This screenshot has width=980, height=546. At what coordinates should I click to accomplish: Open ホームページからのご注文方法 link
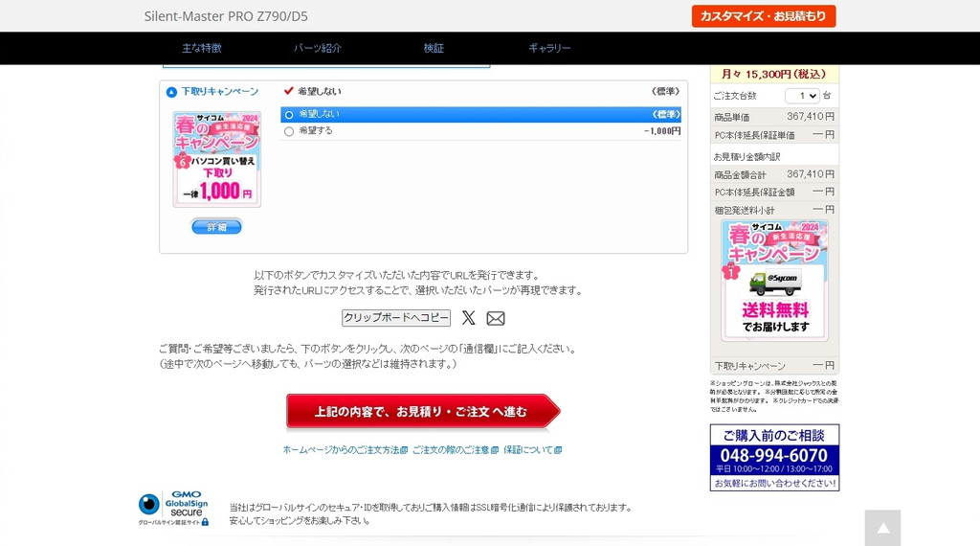click(x=345, y=449)
